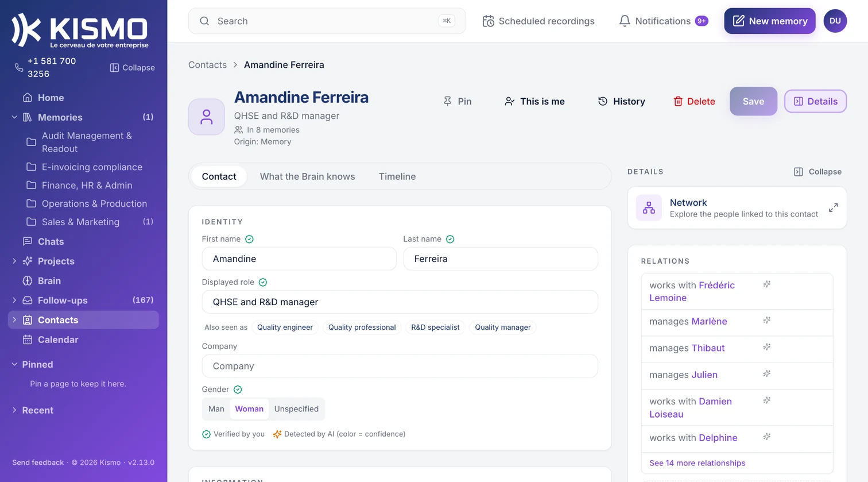Collapse the Memories tree
Screen dimensions: 868x482
(x=14, y=117)
